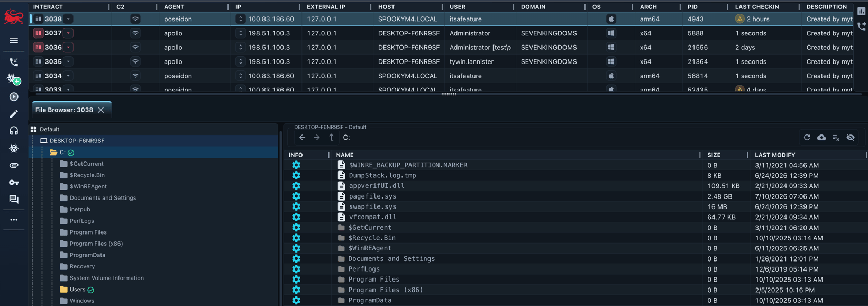Viewport: 868px width, 306px height.
Task: Sort files by LAST MODIFY header
Action: [x=775, y=155]
